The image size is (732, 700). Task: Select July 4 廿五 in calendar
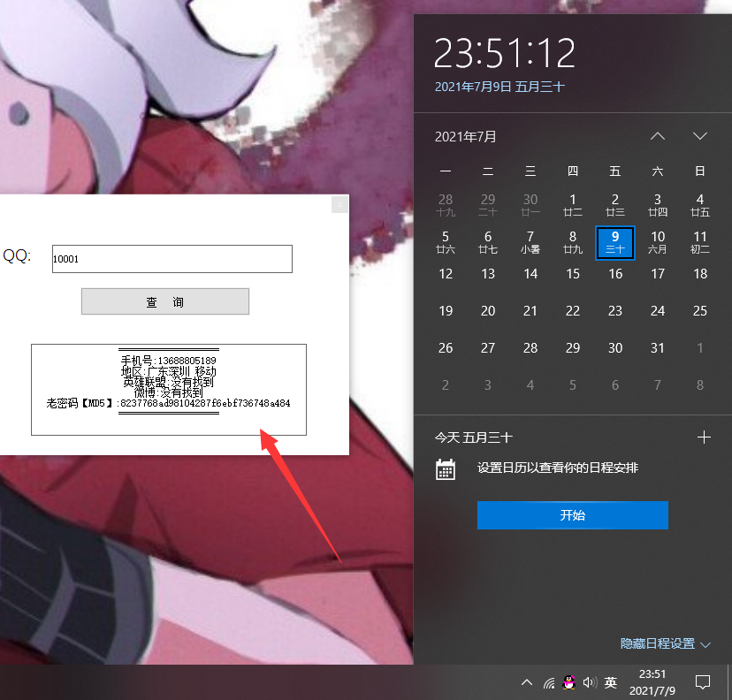pyautogui.click(x=700, y=205)
